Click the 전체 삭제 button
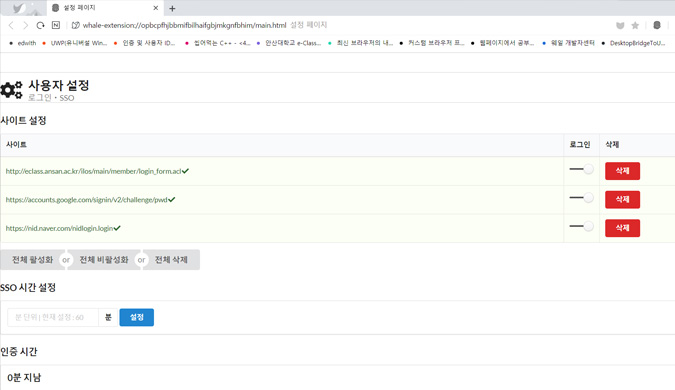Viewport: 675px width, 390px height. 171,260
